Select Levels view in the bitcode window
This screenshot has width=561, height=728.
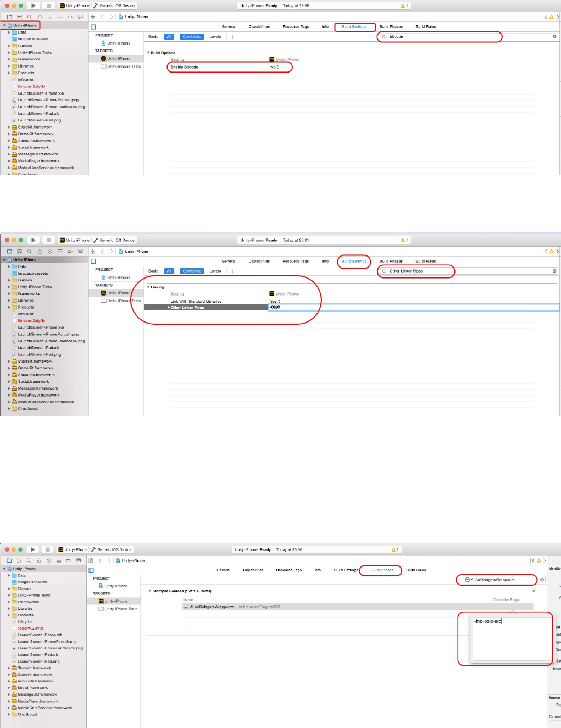[x=215, y=37]
